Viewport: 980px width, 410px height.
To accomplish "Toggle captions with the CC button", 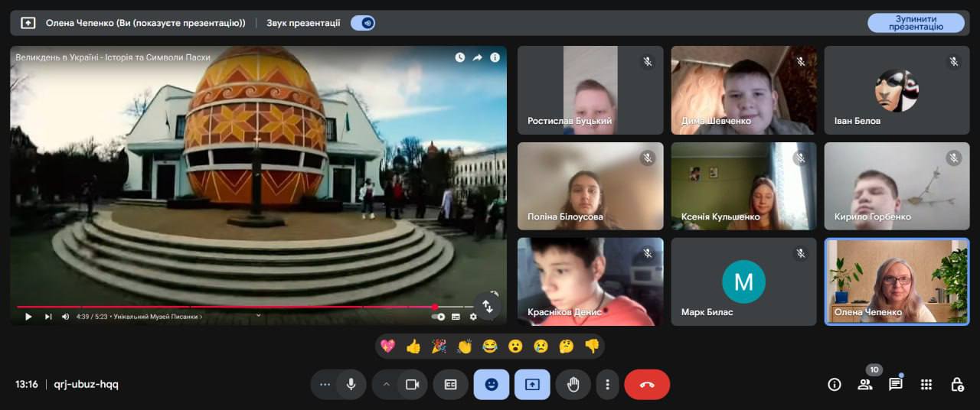I will coord(450,385).
